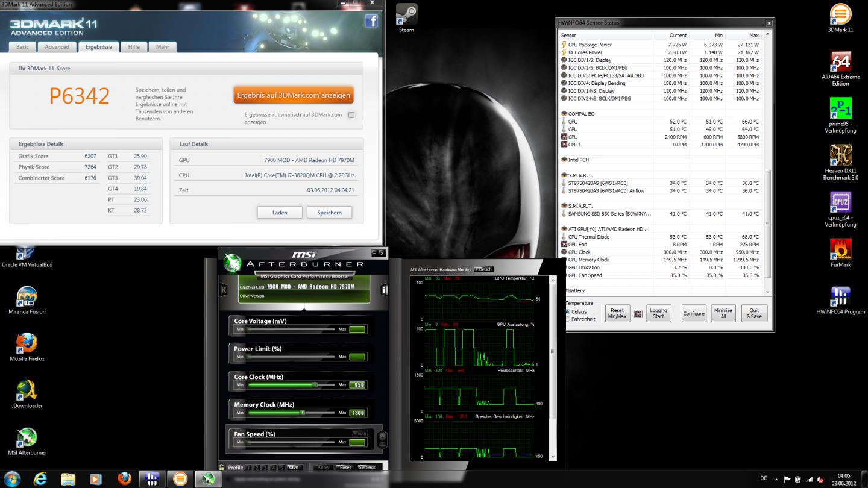Toggle the fan speed Auto button
868x488 pixels.
click(360, 434)
